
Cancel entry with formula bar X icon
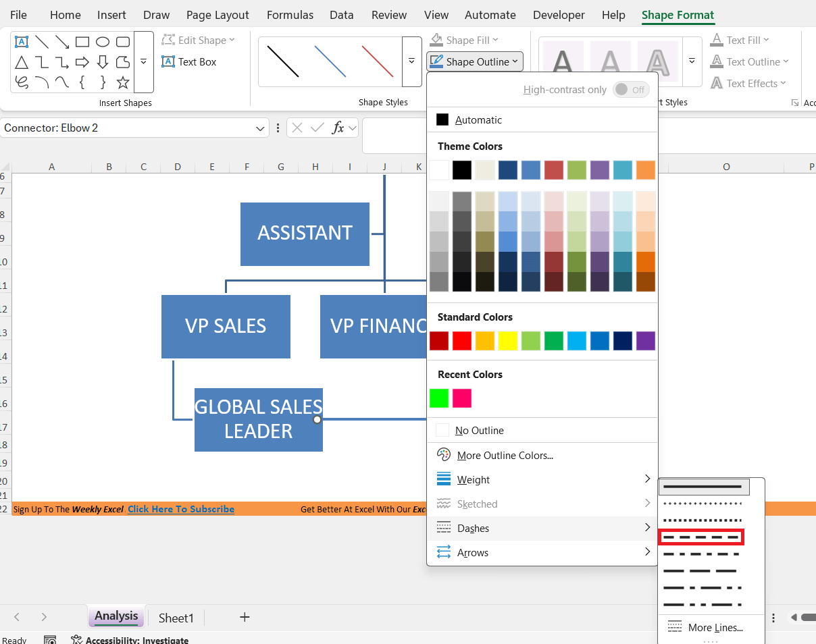(x=298, y=128)
